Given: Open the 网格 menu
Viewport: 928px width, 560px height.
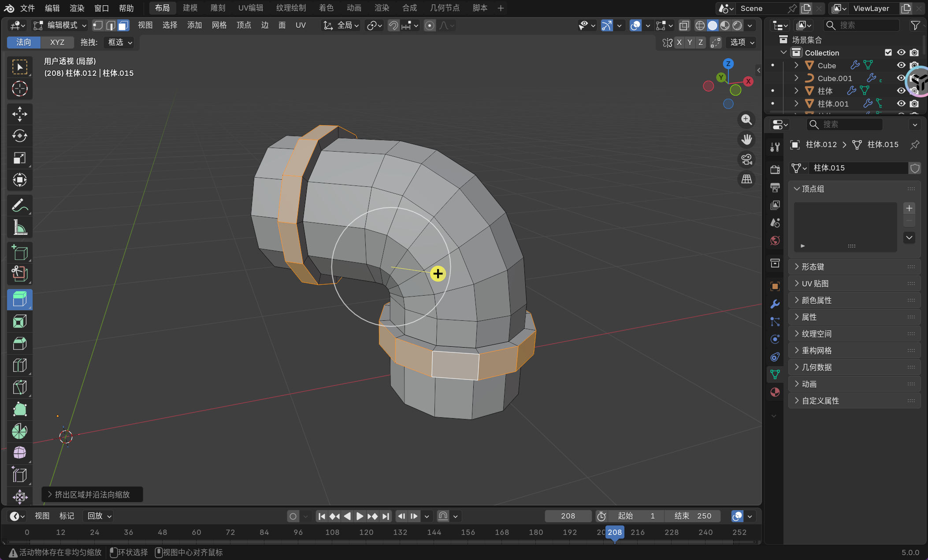Looking at the screenshot, I should (219, 26).
